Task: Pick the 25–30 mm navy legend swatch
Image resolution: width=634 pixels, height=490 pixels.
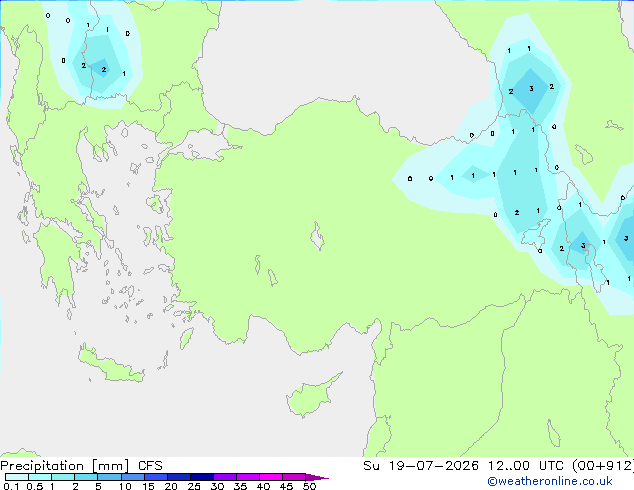Action: pos(202,477)
